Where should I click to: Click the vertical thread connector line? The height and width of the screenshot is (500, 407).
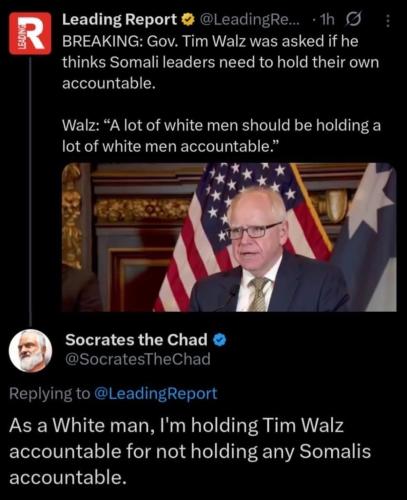[30, 192]
